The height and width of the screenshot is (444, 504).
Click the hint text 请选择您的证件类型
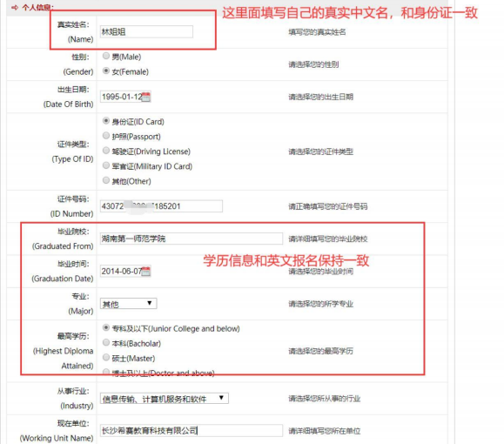321,151
